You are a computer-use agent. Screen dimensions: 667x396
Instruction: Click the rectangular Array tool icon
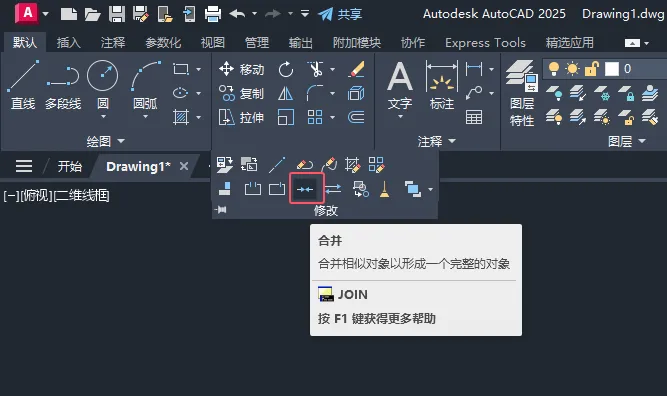[x=315, y=117]
